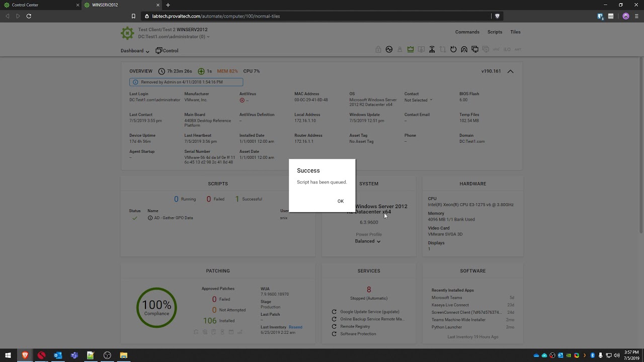Collapse the Overview panel with chevron
This screenshot has width=644, height=362.
(510, 71)
